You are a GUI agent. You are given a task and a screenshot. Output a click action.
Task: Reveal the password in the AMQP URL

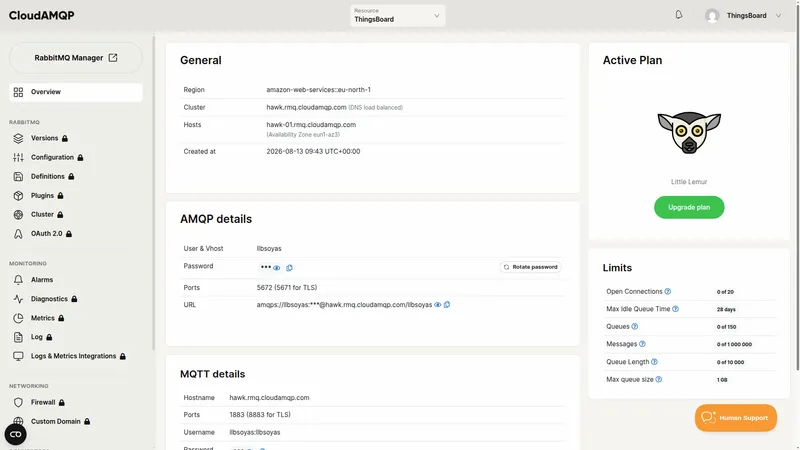click(438, 305)
